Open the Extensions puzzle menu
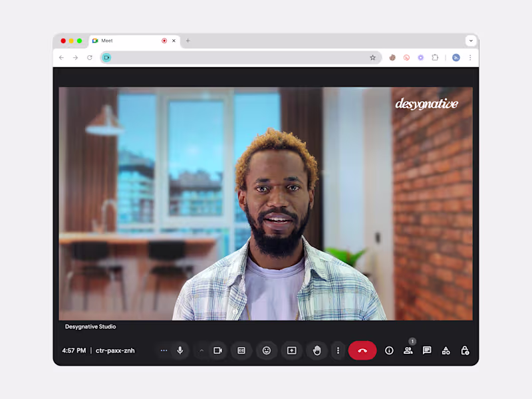The width and height of the screenshot is (532, 399). tap(435, 58)
